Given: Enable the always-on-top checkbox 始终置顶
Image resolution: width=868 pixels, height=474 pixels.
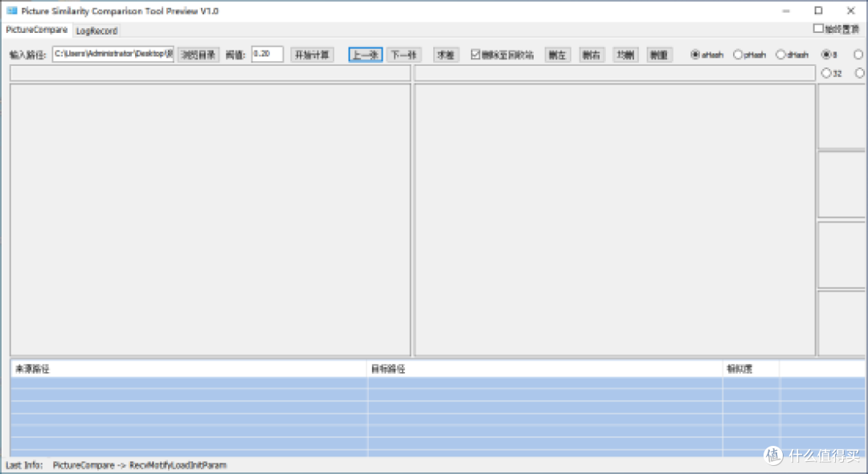Looking at the screenshot, I should [x=818, y=28].
